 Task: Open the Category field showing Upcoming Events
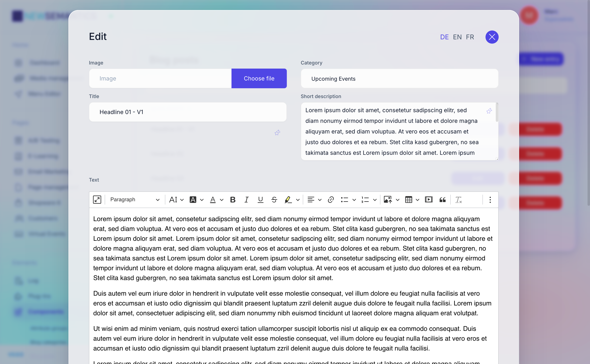coord(399,79)
